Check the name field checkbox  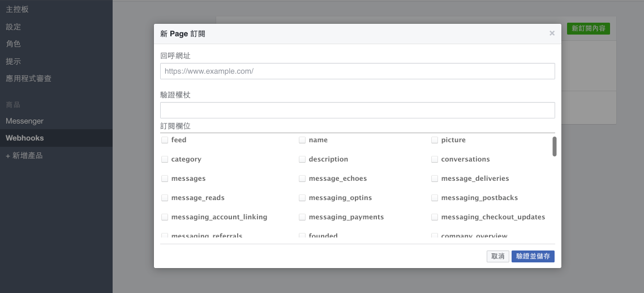pos(302,140)
